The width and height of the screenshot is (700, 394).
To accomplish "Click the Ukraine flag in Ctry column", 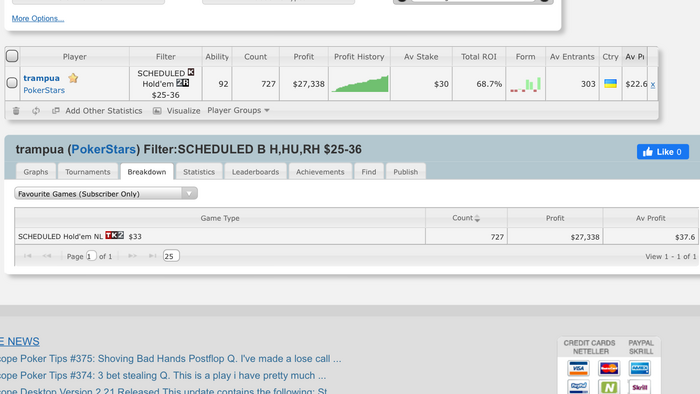I will [x=610, y=83].
